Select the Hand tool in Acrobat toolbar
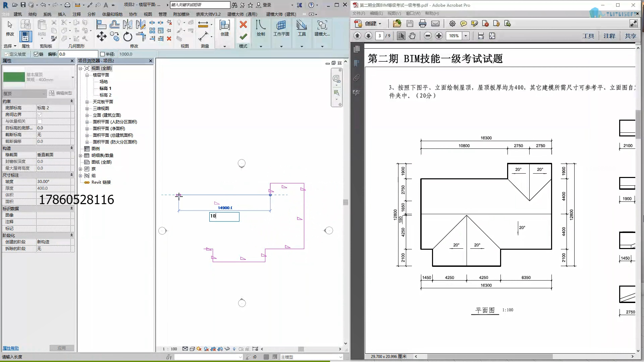 click(x=412, y=36)
